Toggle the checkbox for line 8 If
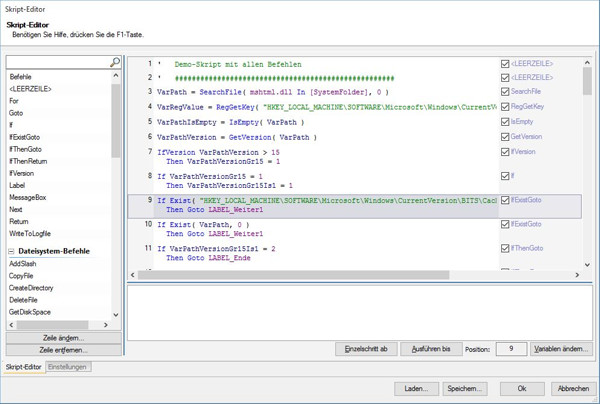The width and height of the screenshot is (600, 404). pos(505,176)
